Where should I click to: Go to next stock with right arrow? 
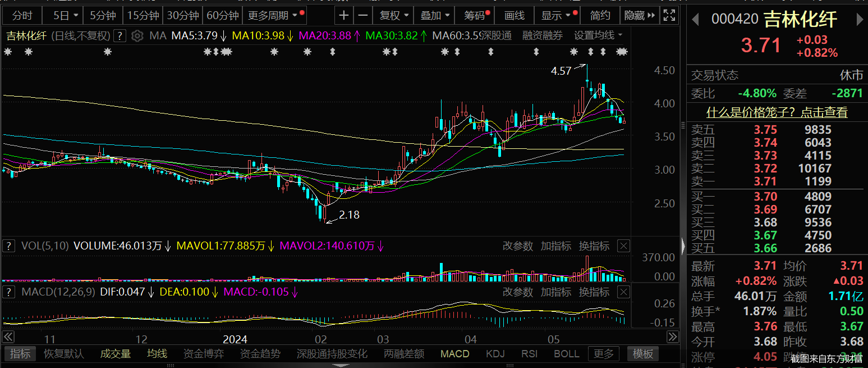860,20
